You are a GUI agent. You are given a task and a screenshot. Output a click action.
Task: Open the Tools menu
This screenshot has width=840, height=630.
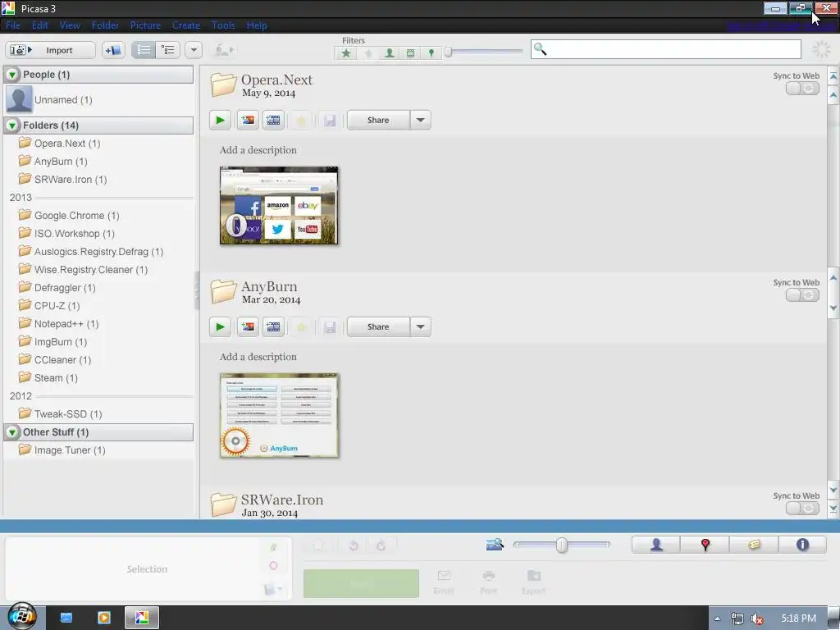[223, 25]
